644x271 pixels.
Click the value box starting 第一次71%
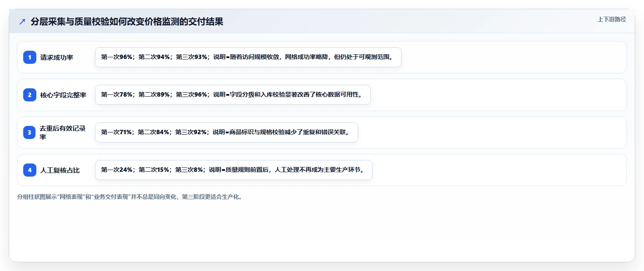(x=226, y=132)
